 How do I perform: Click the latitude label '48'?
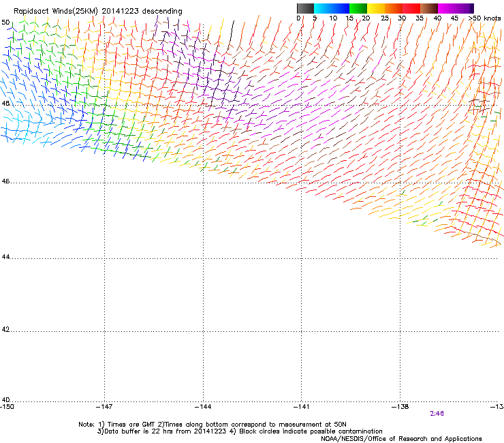click(x=5, y=104)
